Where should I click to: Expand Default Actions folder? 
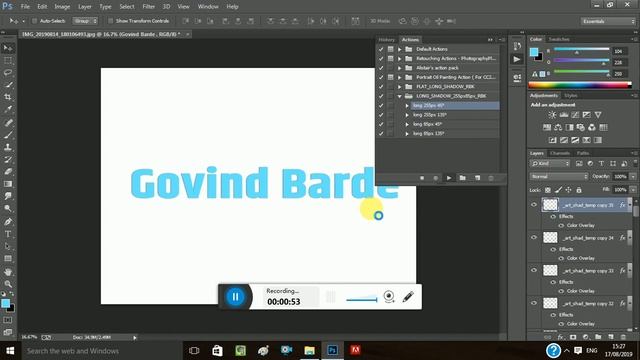pos(400,49)
